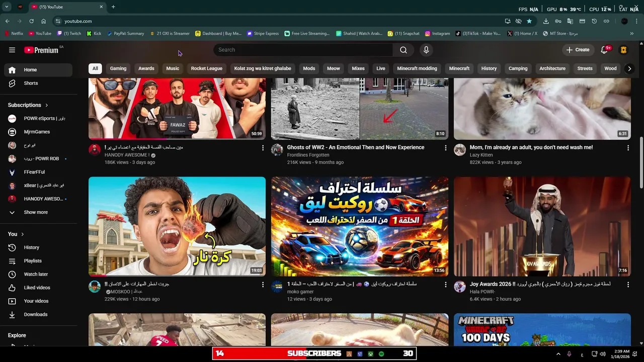644x362 pixels.
Task: Click the link chain toolbar icon
Action: [606, 21]
